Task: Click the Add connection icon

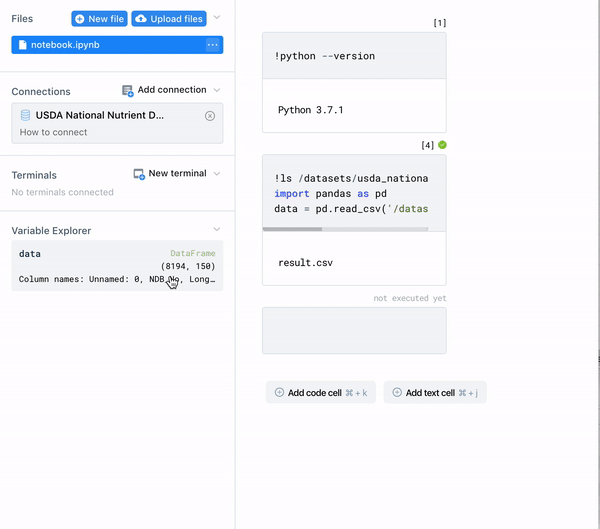Action: coord(127,91)
